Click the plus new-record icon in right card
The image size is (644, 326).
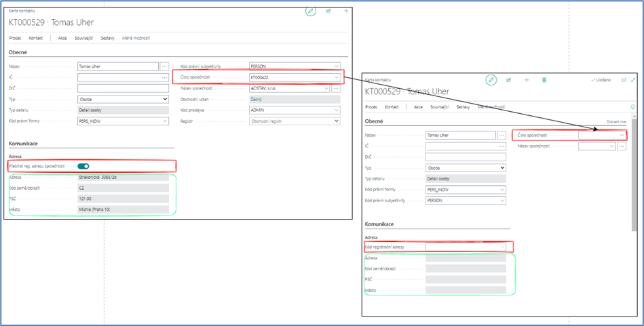point(527,80)
